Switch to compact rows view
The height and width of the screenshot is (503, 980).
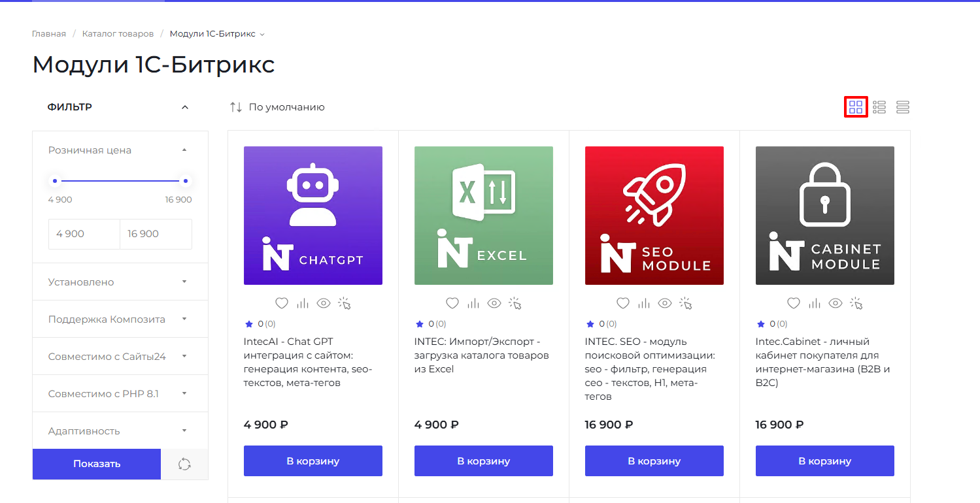point(903,107)
